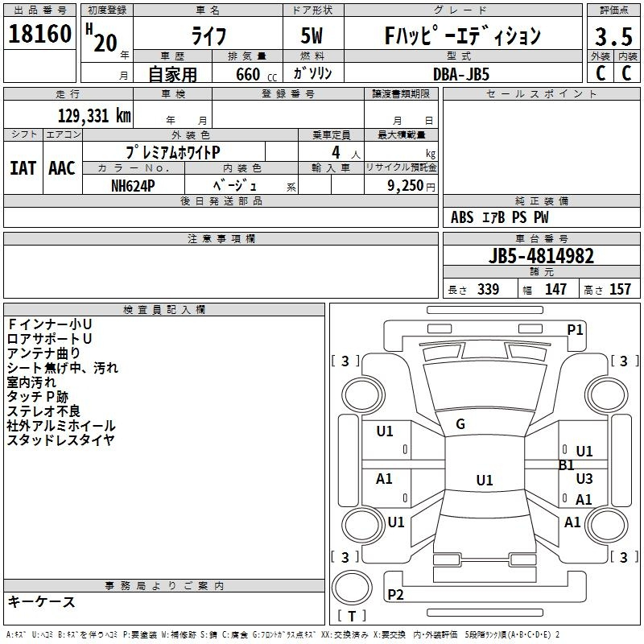Viewport: 644px width, 644px height.
Task: Click セールスポイント header
Action: pos(541,93)
